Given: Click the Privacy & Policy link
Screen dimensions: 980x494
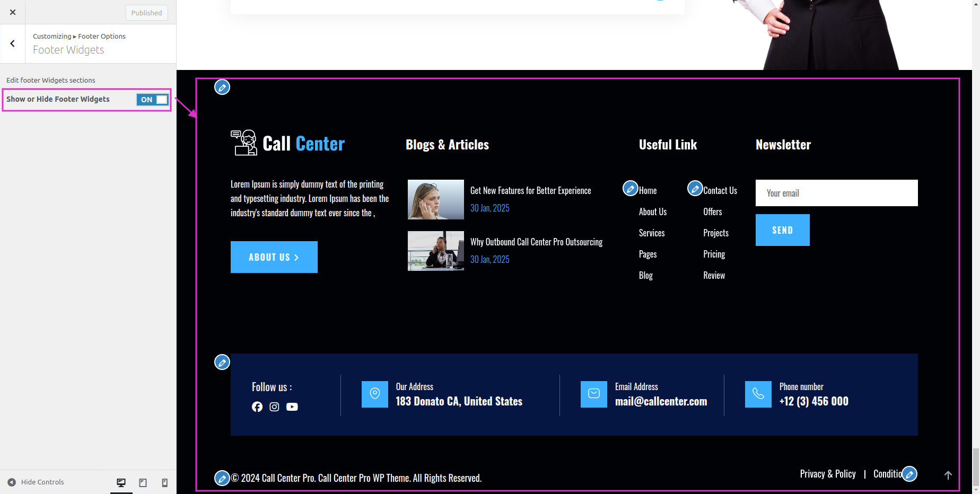Looking at the screenshot, I should [828, 474].
